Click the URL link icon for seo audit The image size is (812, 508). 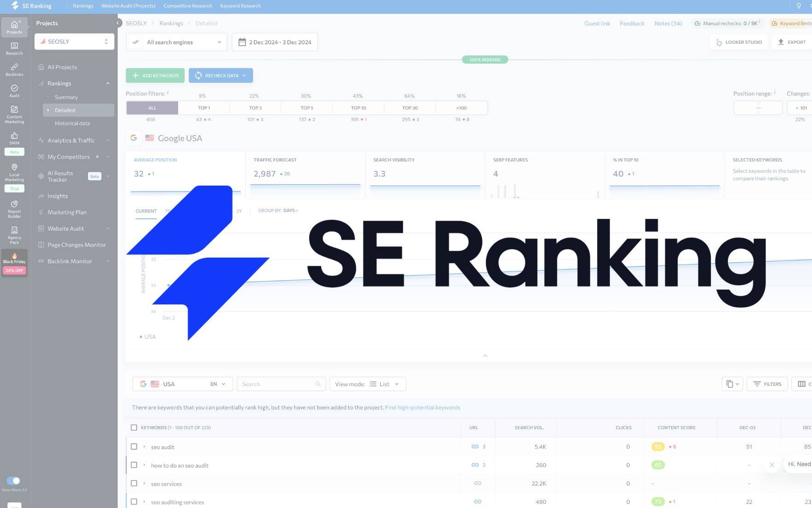(x=475, y=446)
